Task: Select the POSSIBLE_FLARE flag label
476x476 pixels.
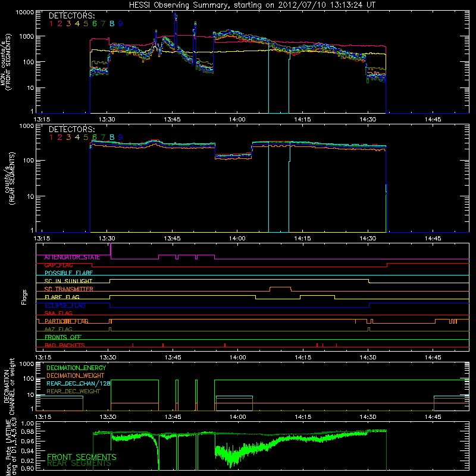Action: (x=68, y=273)
